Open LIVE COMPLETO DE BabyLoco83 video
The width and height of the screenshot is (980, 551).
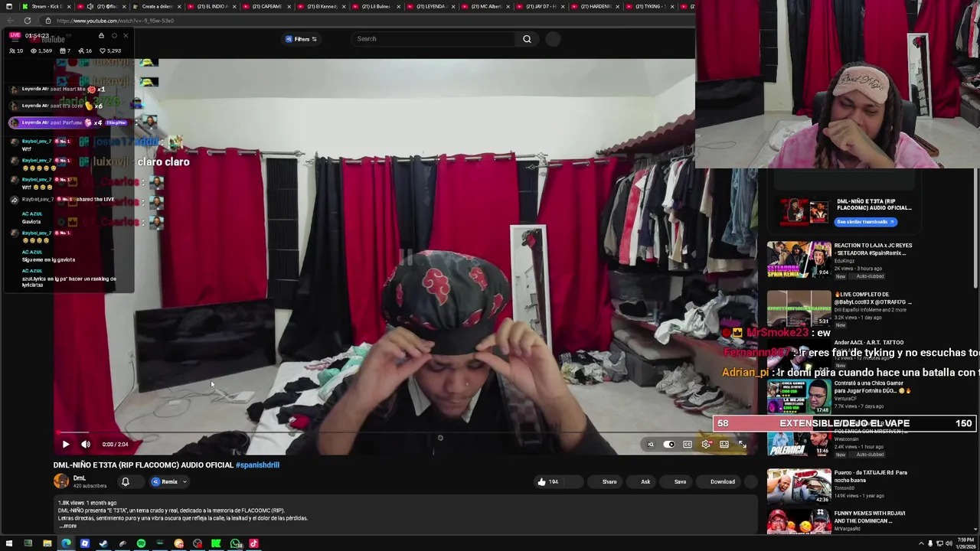coord(873,298)
